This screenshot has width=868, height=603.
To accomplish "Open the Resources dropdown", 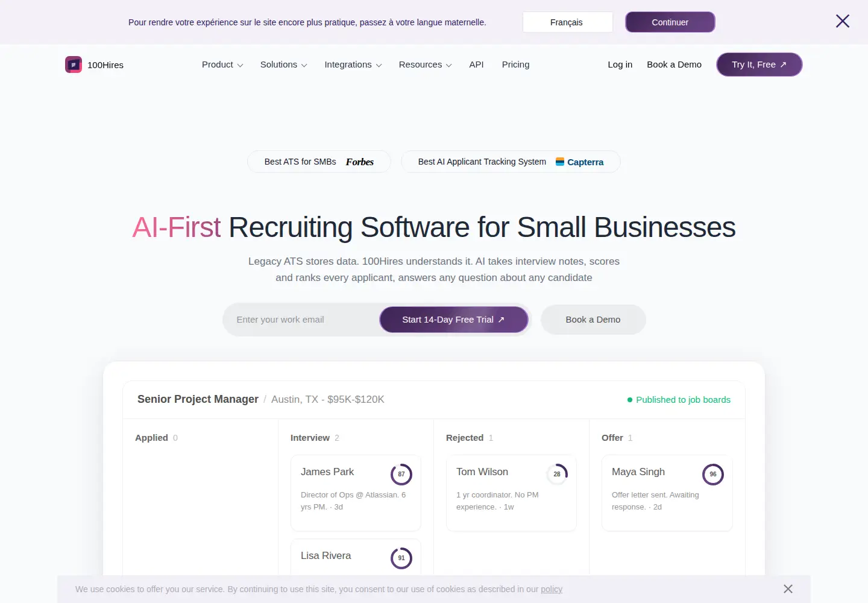I will pos(426,65).
